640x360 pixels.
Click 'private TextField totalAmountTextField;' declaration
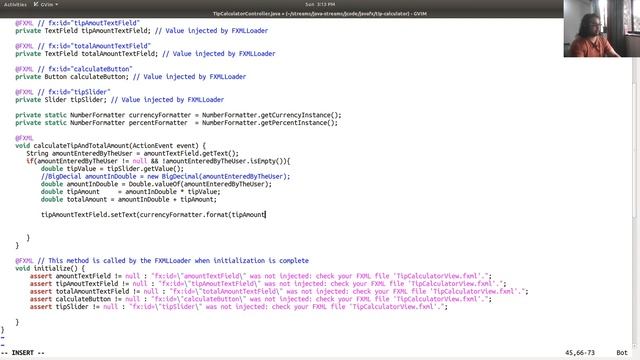87,53
